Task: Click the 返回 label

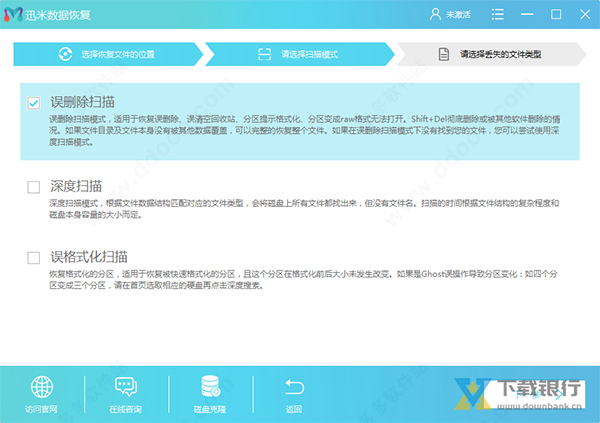Action: tap(294, 409)
